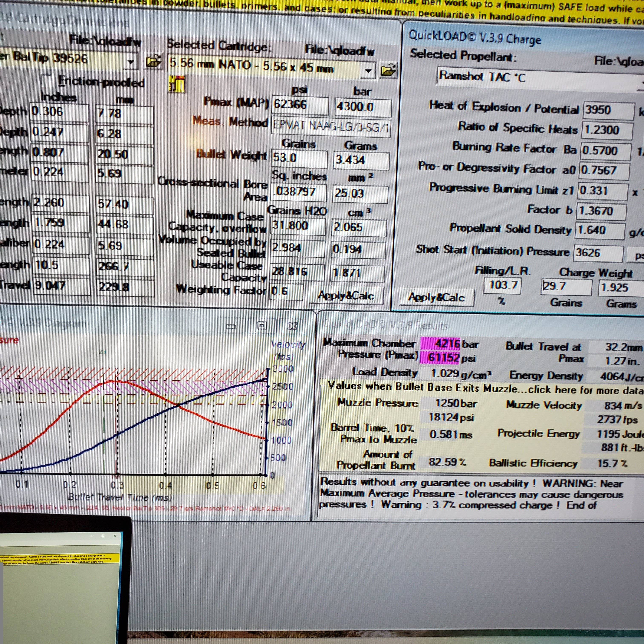Minimize the Diagram window

click(231, 326)
